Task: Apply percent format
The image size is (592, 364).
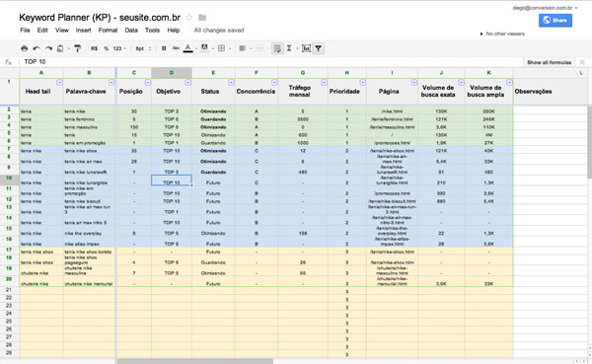Action: click(x=107, y=48)
